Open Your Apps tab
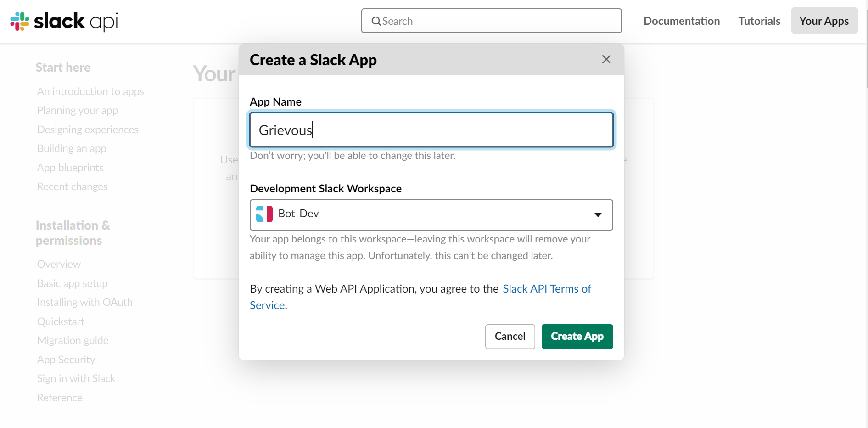This screenshot has height=428, width=868. click(x=824, y=21)
